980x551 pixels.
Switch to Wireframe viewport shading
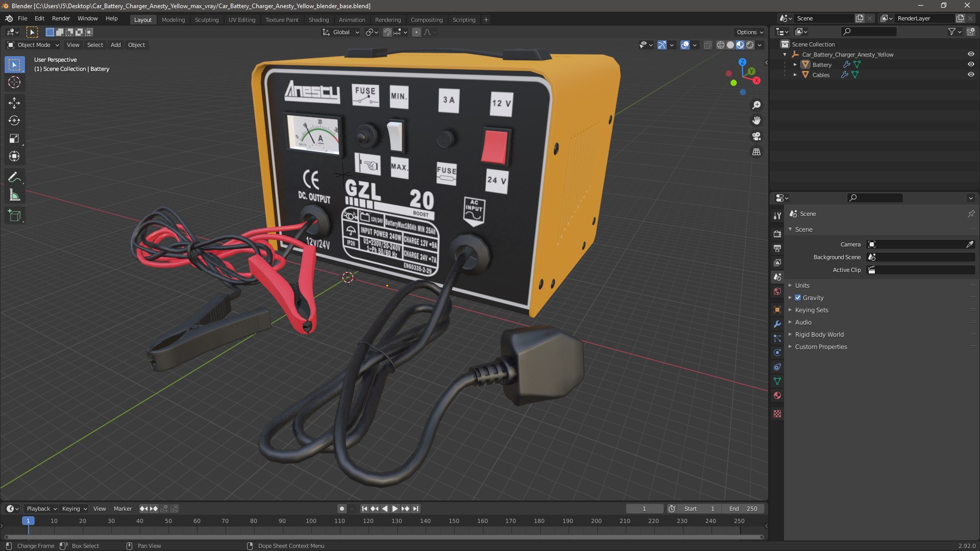point(721,45)
